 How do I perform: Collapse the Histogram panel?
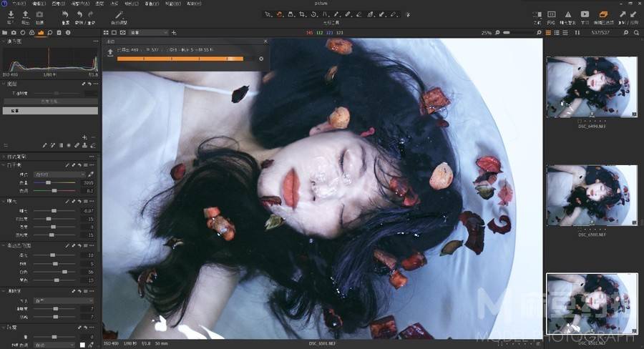point(4,41)
